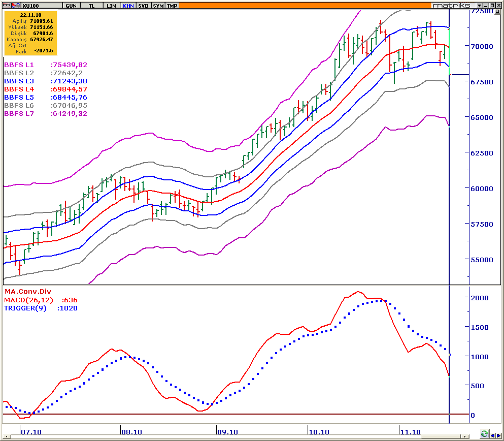This screenshot has height=441, width=504.
Task: Click the green refresh icon at bottom right
Action: click(484, 434)
